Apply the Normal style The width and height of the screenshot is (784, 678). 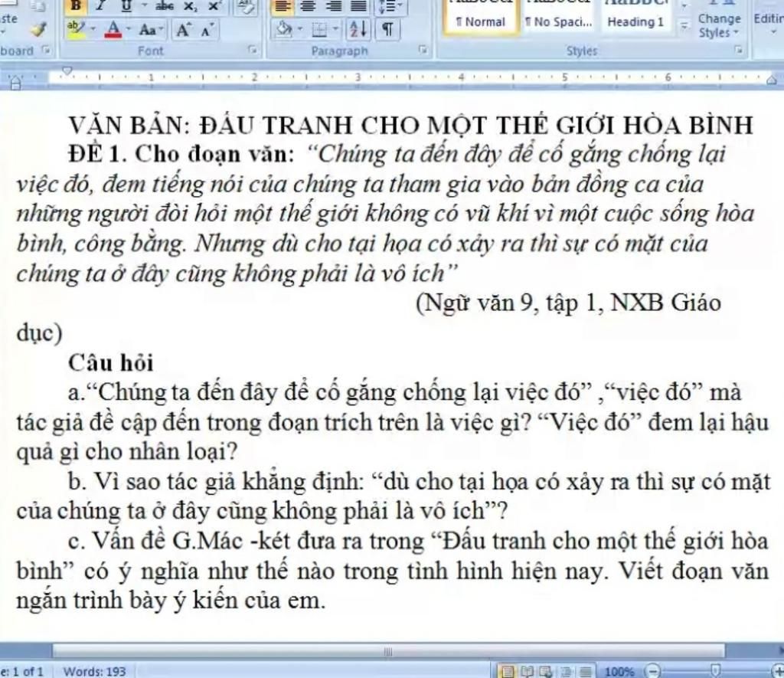coord(481,17)
